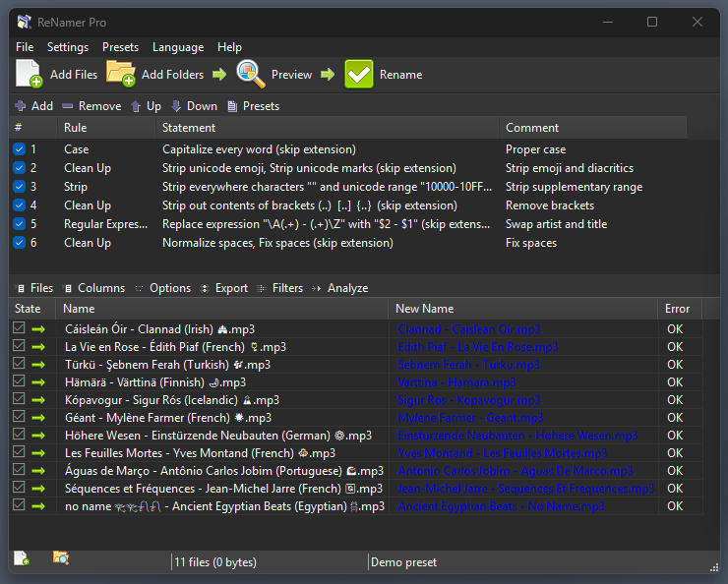Move the rule Up
This screenshot has width=728, height=584.
(x=146, y=106)
